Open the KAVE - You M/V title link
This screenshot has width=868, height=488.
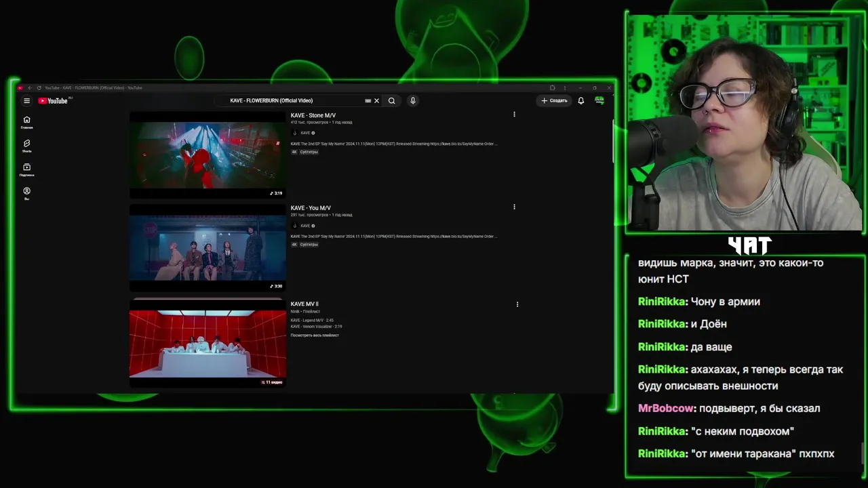(x=311, y=208)
